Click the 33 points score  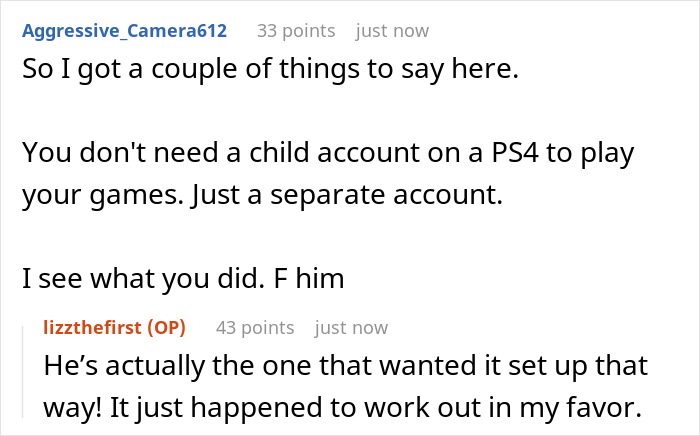(295, 30)
